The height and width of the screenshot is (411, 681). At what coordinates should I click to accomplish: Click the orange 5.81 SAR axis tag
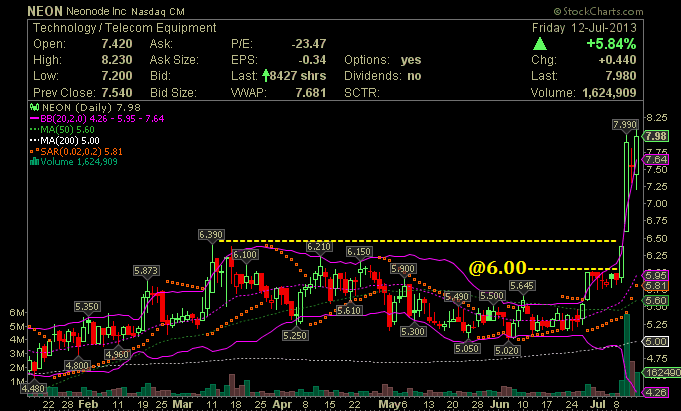[656, 286]
